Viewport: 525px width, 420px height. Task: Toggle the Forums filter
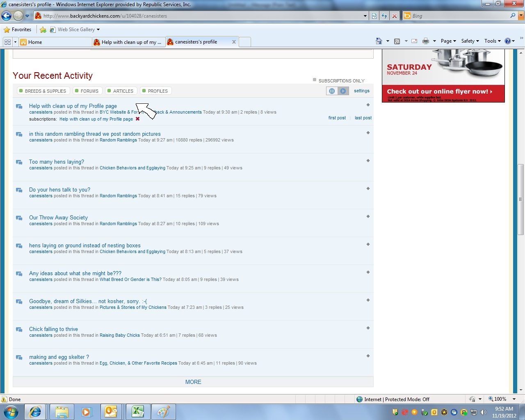[x=87, y=91]
